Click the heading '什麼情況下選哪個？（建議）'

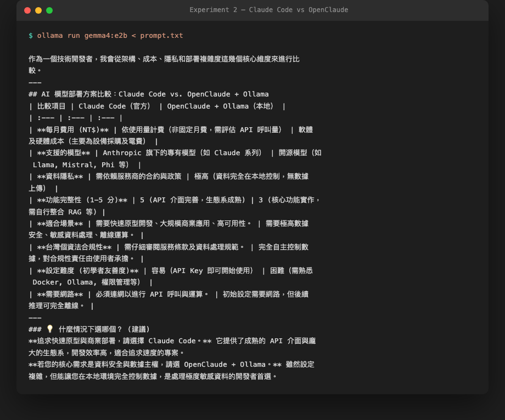click(104, 330)
